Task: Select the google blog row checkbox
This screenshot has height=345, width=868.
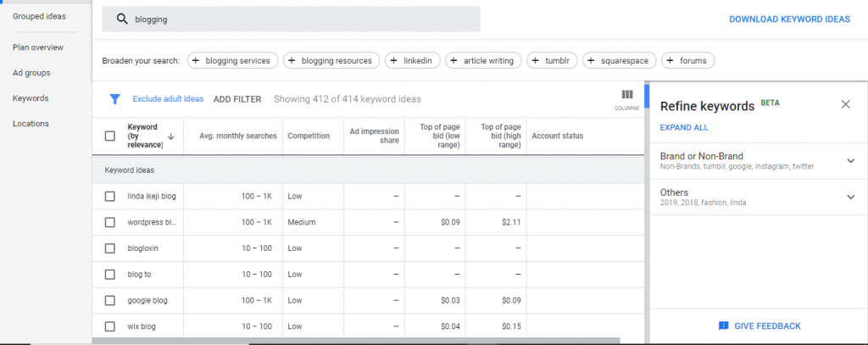Action: click(x=109, y=300)
